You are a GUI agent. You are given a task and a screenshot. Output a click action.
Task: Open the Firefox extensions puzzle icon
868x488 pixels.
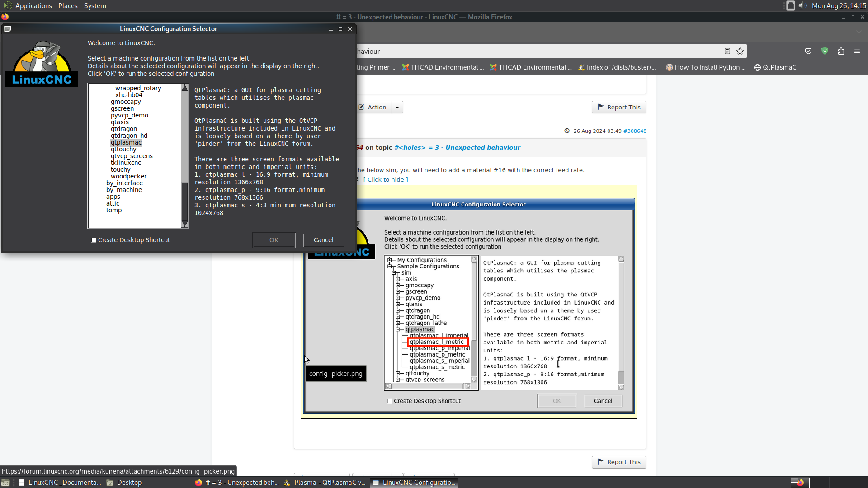[841, 51]
